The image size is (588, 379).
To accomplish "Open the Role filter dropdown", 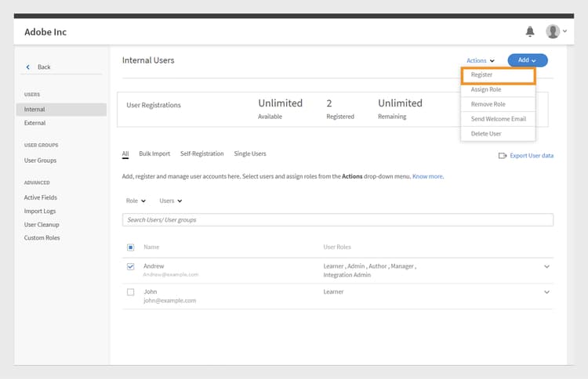I will click(x=136, y=201).
